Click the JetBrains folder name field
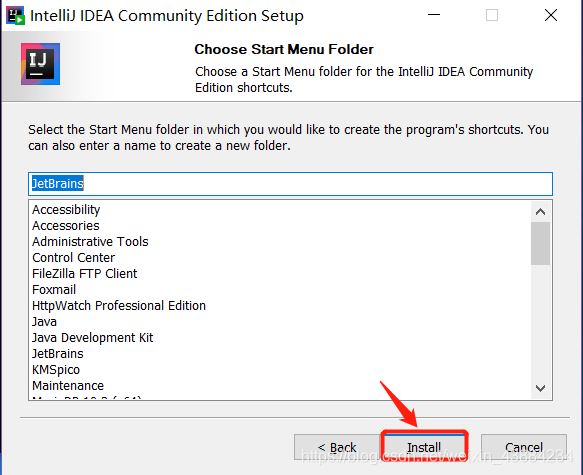583x475 pixels. click(290, 184)
